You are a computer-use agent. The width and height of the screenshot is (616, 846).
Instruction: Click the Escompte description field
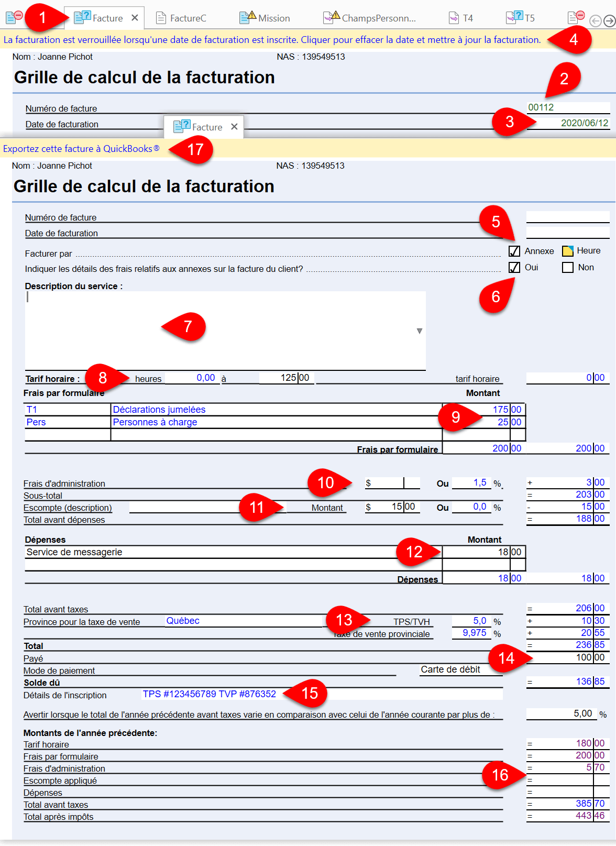207,508
